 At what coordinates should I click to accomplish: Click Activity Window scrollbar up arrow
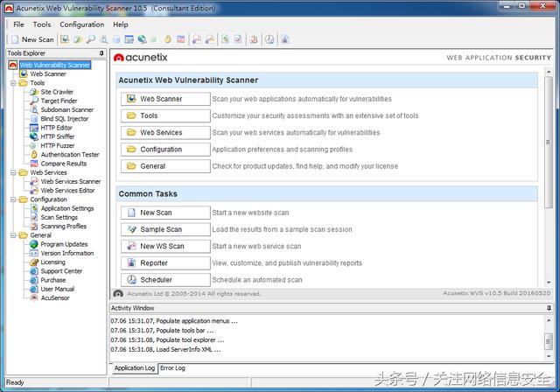tap(549, 320)
